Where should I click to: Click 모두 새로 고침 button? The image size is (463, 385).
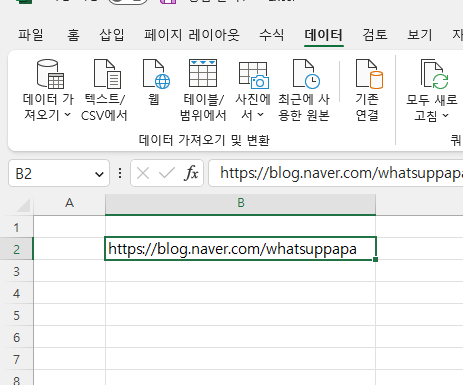pyautogui.click(x=432, y=90)
